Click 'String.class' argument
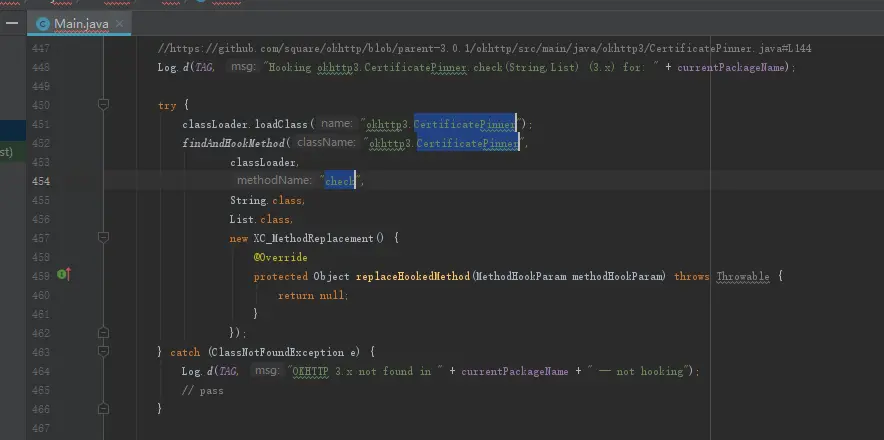This screenshot has height=440, width=884. pyautogui.click(x=268, y=200)
